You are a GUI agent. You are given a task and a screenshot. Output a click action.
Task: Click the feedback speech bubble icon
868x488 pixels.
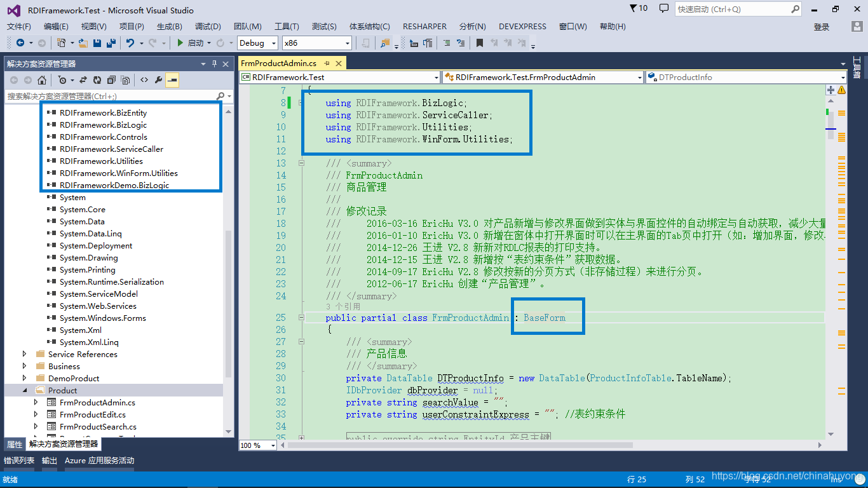664,8
